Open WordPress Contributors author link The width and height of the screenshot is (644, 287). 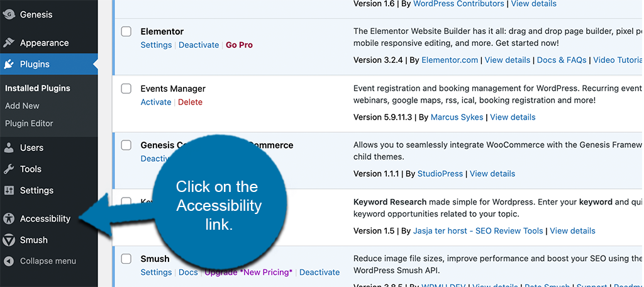click(x=458, y=4)
